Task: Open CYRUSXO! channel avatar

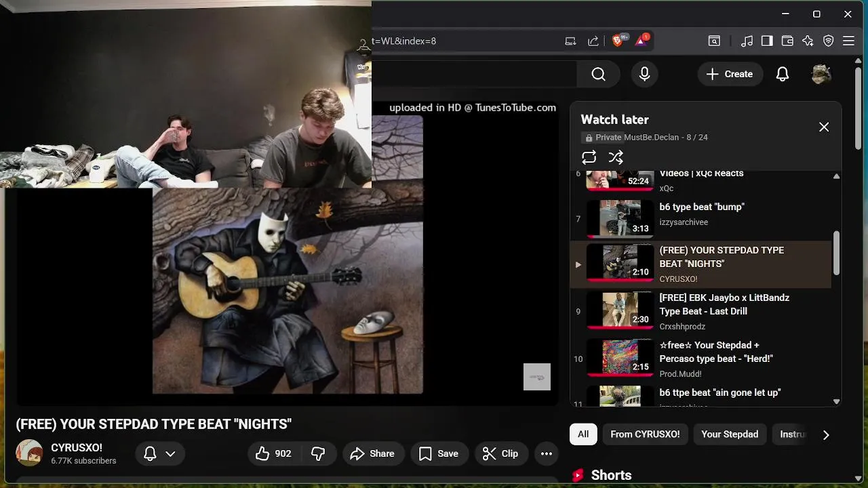Action: tap(29, 453)
